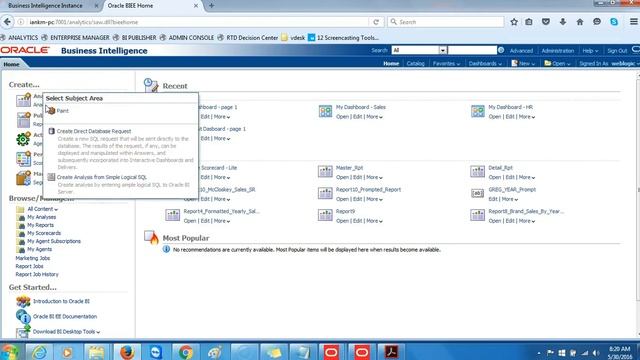Click the Create Analysis from Simple Logical SQL icon
Screen dimensions: 640x360
pyautogui.click(x=51, y=177)
